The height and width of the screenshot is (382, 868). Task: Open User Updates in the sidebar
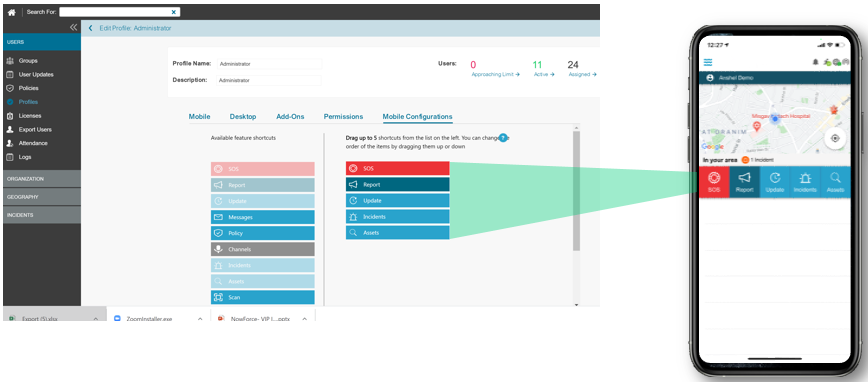[x=36, y=75]
